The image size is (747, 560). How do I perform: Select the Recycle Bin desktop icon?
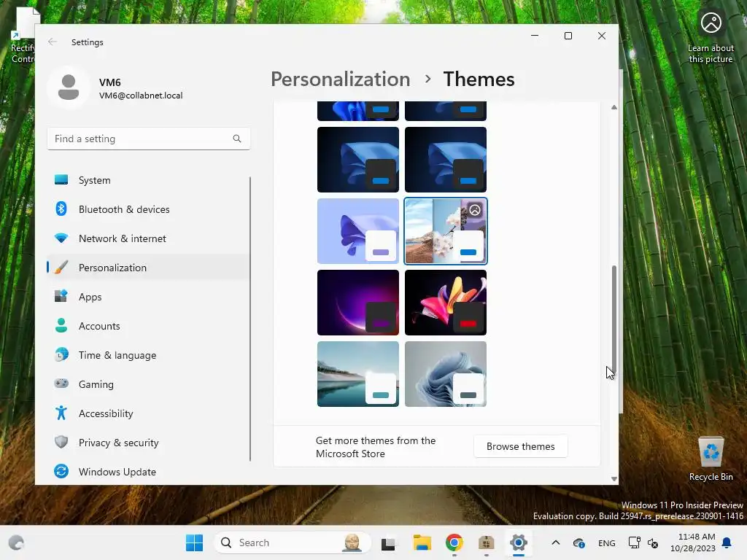click(711, 459)
